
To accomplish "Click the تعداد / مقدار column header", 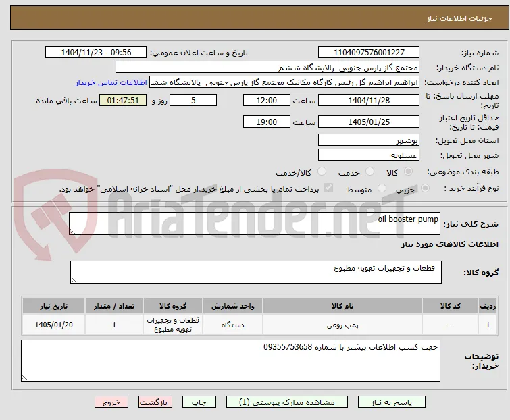I will point(114,306).
